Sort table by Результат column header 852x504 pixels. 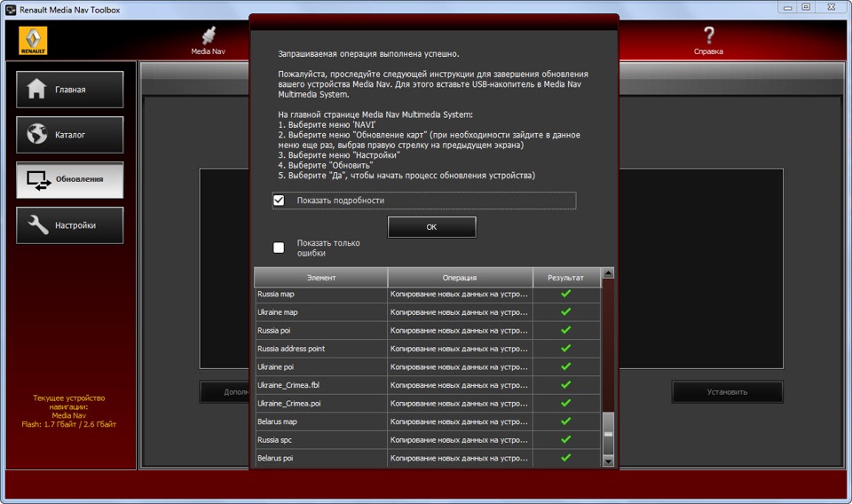click(x=566, y=278)
